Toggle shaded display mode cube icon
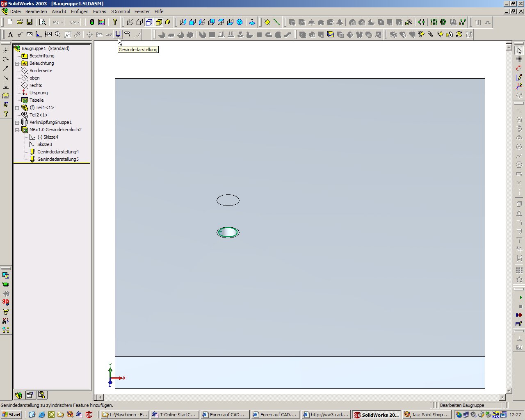The width and height of the screenshot is (525, 420). (x=159, y=22)
